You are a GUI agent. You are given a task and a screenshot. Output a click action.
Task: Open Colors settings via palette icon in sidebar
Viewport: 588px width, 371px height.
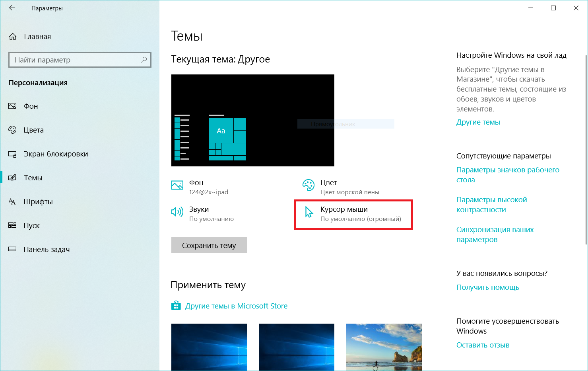12,130
